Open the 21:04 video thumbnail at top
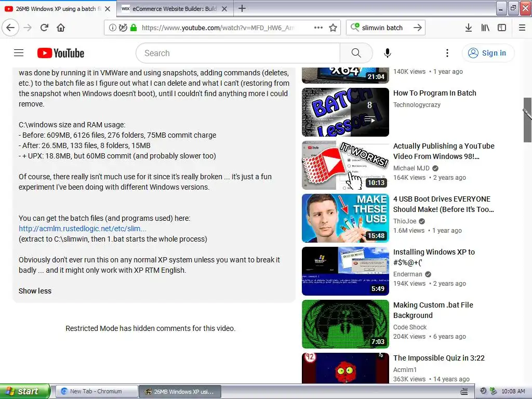This screenshot has width=532, height=399. 345,75
